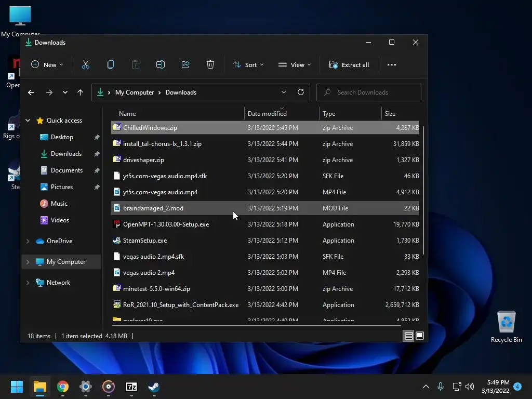Open the View dropdown menu

click(x=295, y=64)
